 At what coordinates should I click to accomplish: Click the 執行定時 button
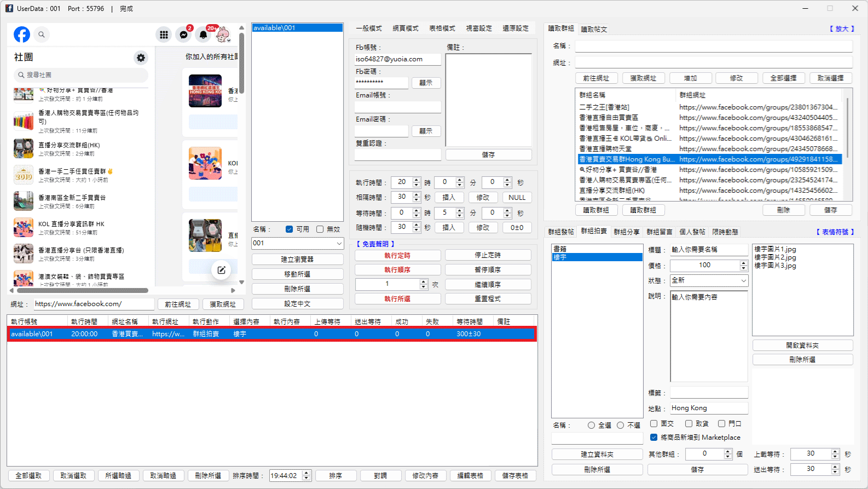(398, 255)
